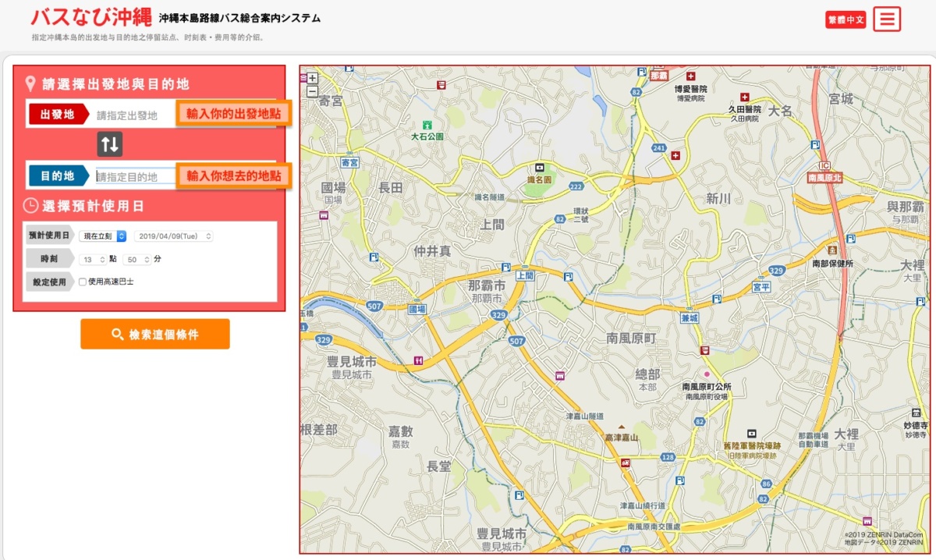Focus the 請指定出發地 departure input

point(134,115)
